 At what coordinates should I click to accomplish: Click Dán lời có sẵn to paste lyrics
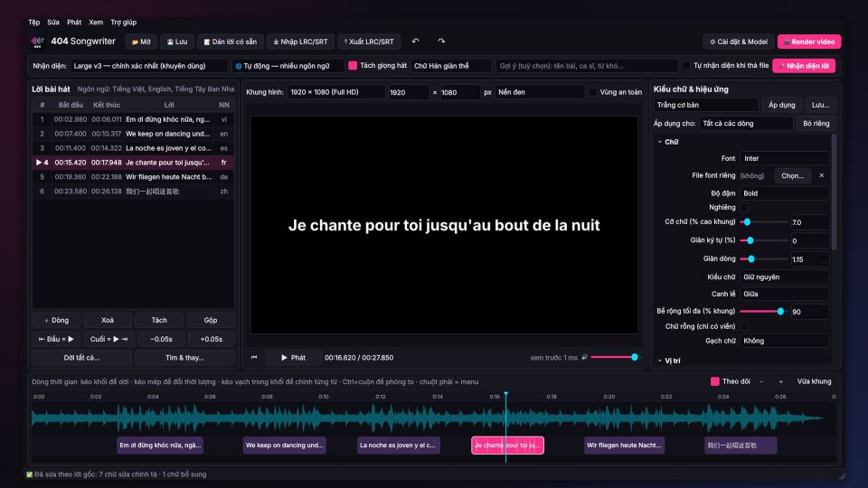pos(230,42)
